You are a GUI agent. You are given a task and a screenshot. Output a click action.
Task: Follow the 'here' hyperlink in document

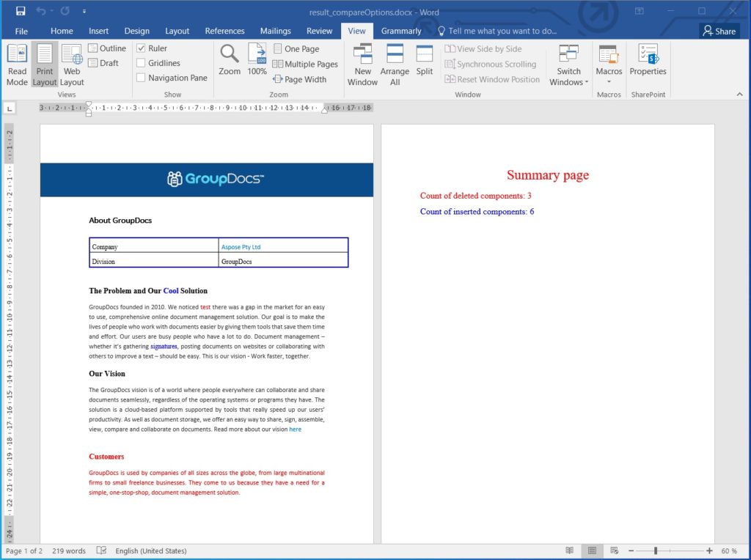pos(295,430)
